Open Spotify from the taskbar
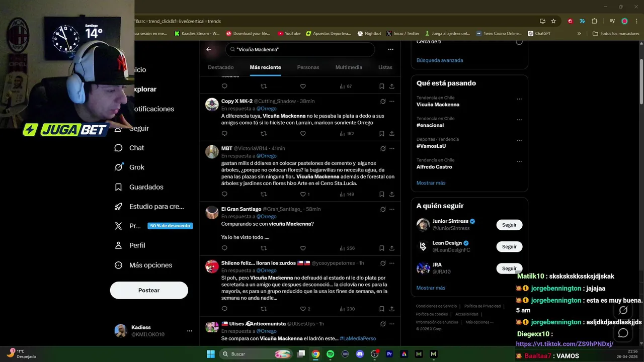Image resolution: width=644 pixels, height=362 pixels. (x=330, y=354)
